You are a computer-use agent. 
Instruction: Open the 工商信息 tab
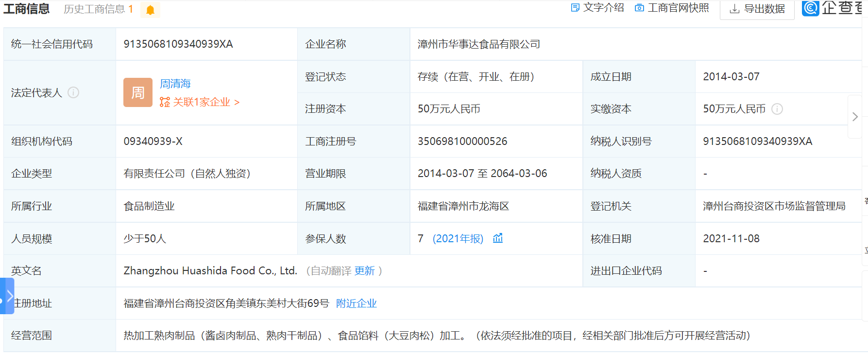click(x=27, y=9)
